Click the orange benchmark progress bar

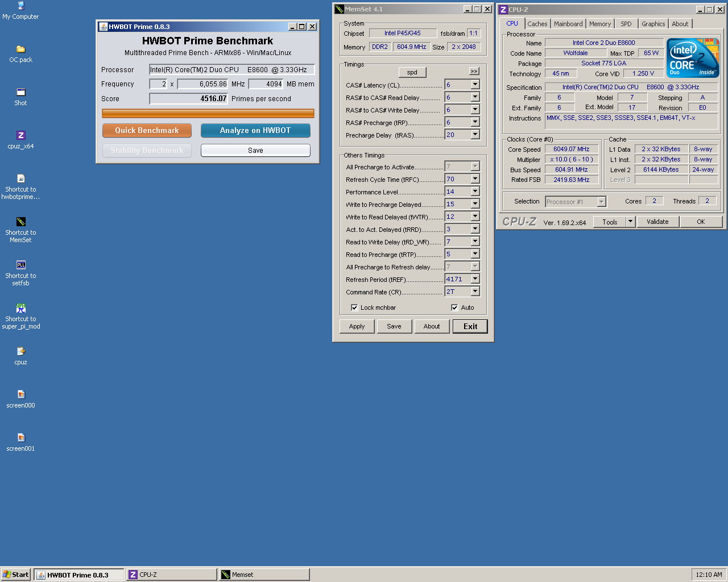(x=208, y=113)
